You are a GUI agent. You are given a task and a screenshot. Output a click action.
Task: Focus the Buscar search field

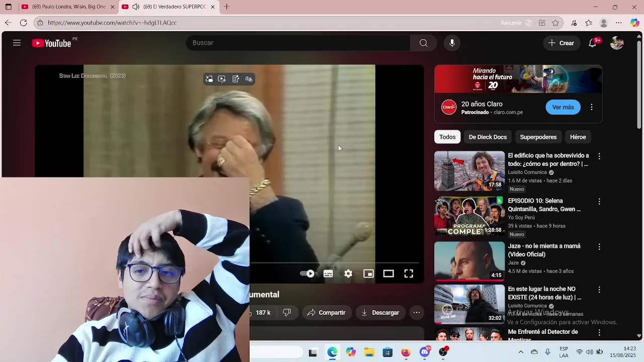(x=298, y=43)
